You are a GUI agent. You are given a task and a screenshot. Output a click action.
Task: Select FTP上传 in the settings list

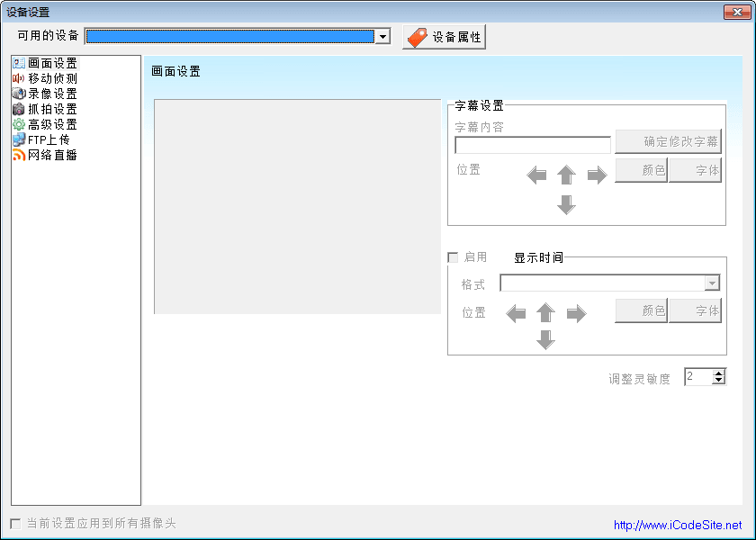pos(49,139)
